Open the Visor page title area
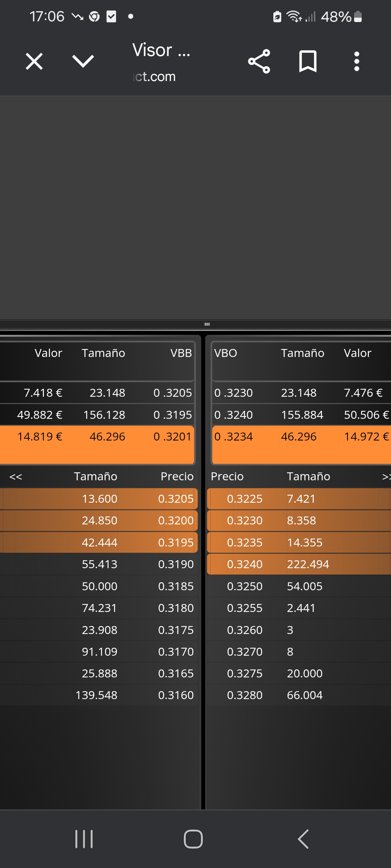The height and width of the screenshot is (868, 391). click(161, 62)
